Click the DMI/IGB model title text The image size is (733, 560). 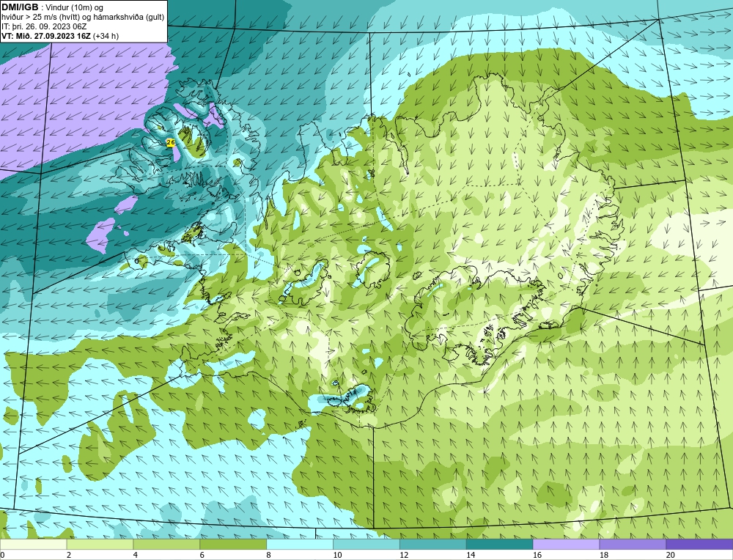coord(20,7)
